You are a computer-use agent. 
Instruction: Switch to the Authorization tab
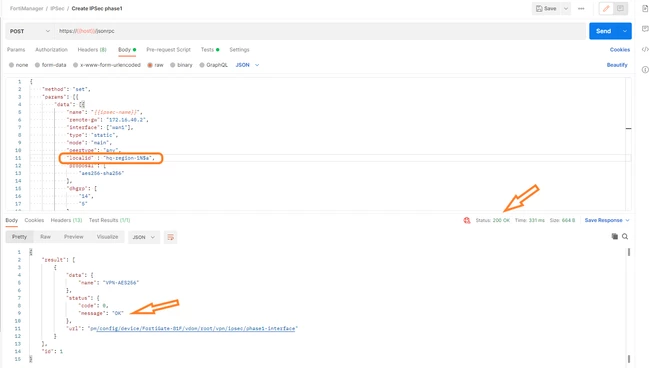coord(51,50)
